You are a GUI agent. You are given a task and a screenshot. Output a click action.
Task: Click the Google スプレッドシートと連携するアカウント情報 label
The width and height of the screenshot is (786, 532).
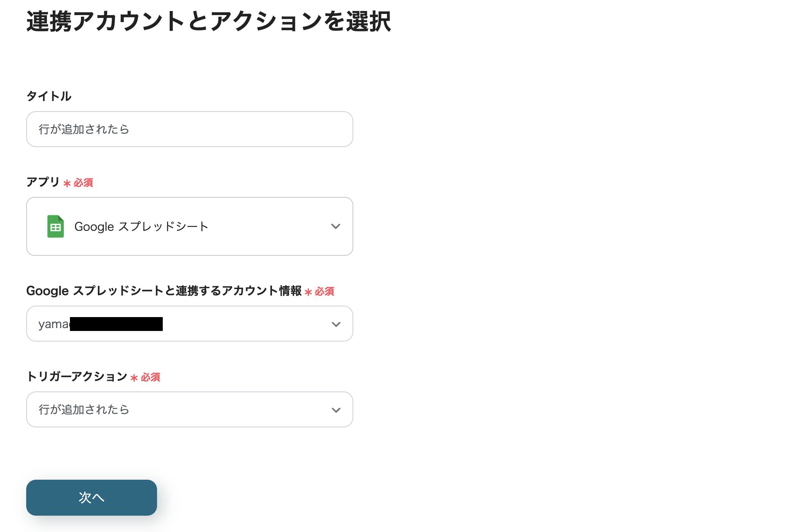pyautogui.click(x=164, y=291)
